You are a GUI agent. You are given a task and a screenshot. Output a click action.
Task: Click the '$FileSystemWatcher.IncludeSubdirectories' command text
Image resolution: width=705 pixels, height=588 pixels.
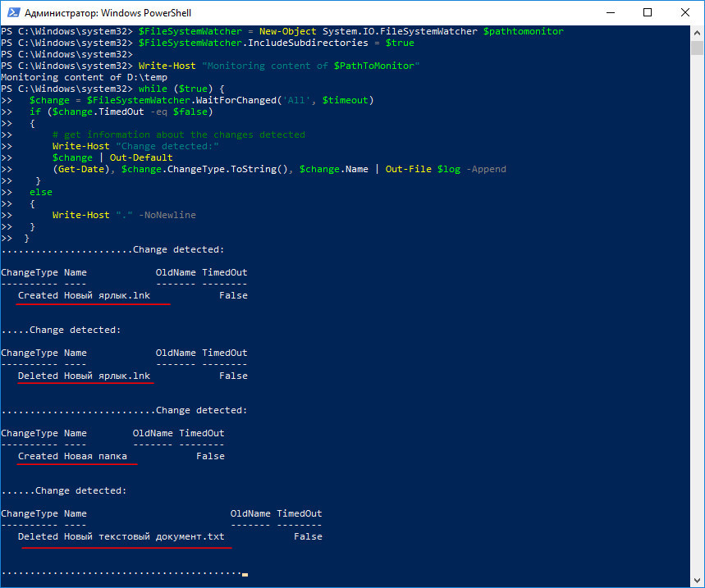pyautogui.click(x=253, y=43)
